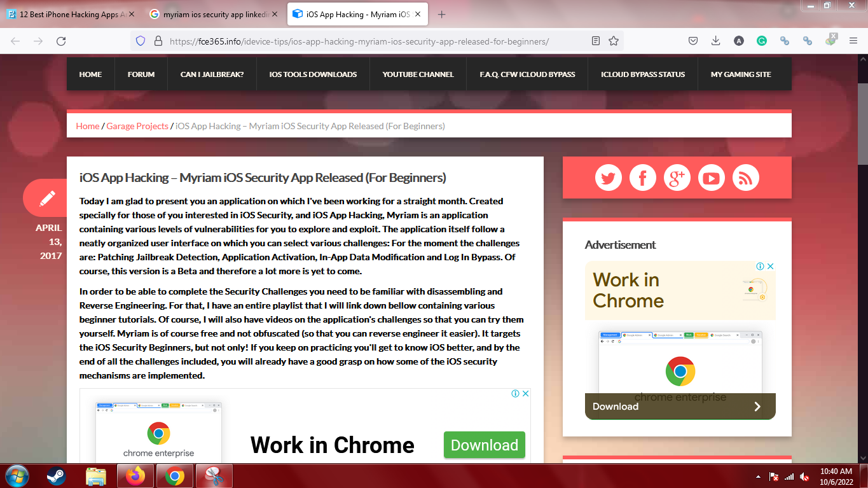Close the '12 Best iPhone Hacking Apps' tab

click(x=132, y=14)
